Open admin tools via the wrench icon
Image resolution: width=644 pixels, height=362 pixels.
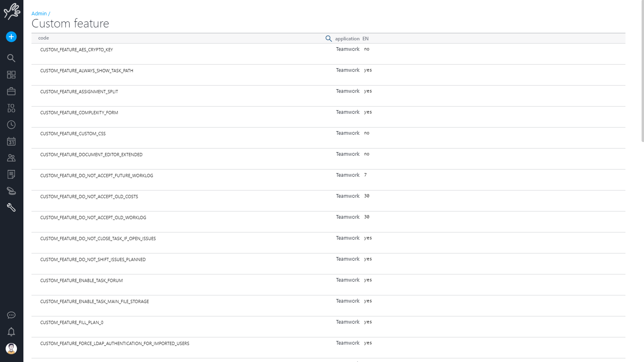click(11, 207)
